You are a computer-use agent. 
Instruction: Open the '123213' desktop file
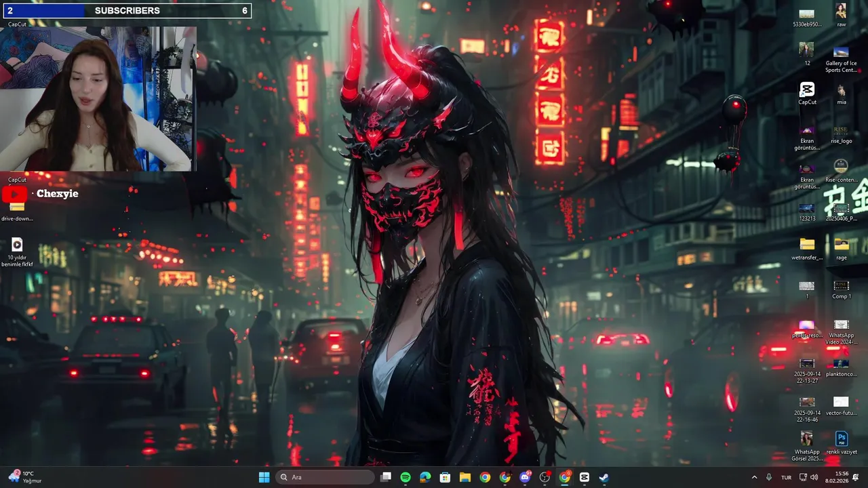(x=807, y=212)
